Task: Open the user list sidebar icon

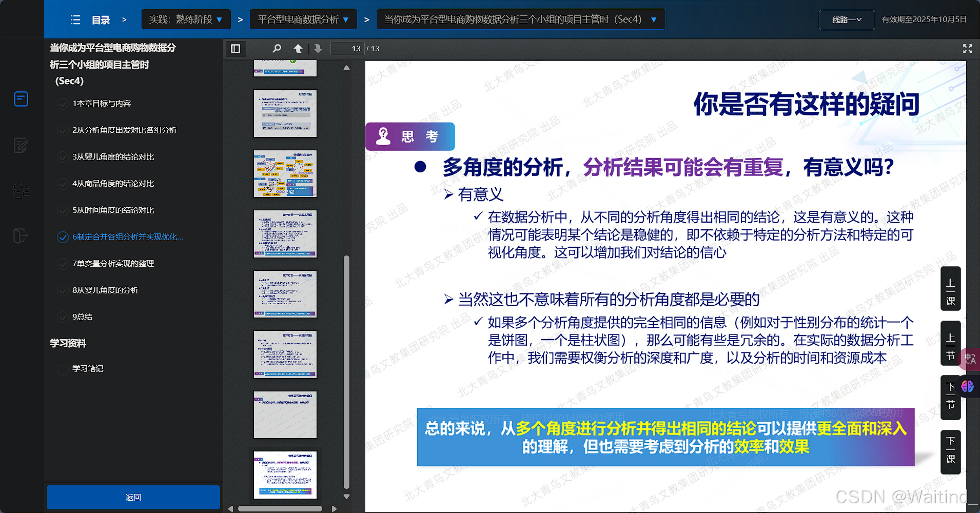Action: click(21, 190)
